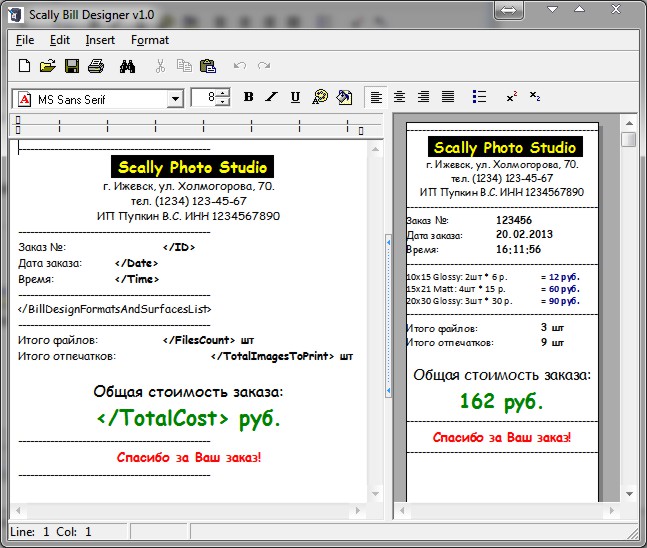The image size is (647, 548).
Task: Click the </TotalImagesToPrint> tag
Action: coord(272,356)
